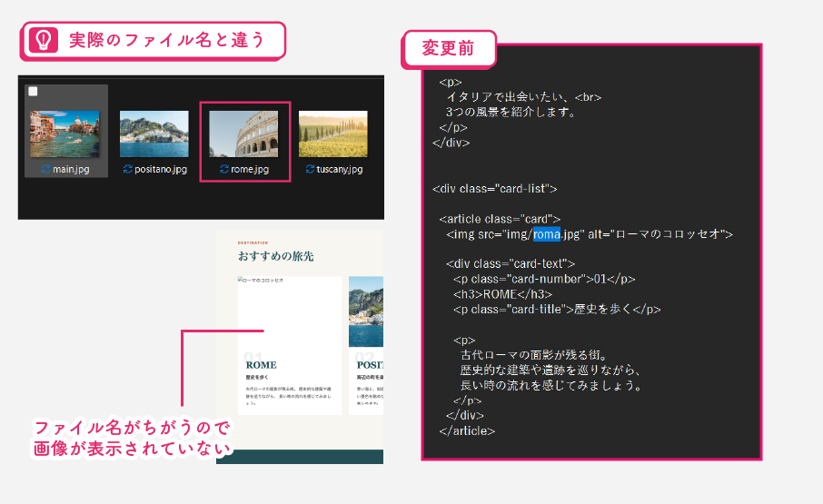Click the <article class="card"> code line
This screenshot has height=504, width=823.
(500, 219)
